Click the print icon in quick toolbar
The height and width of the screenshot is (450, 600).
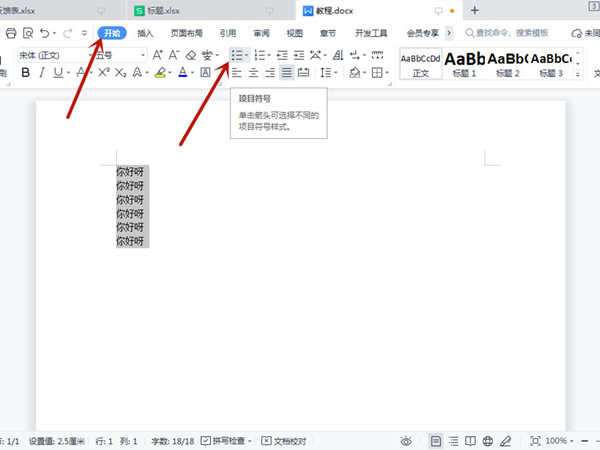pyautogui.click(x=11, y=33)
